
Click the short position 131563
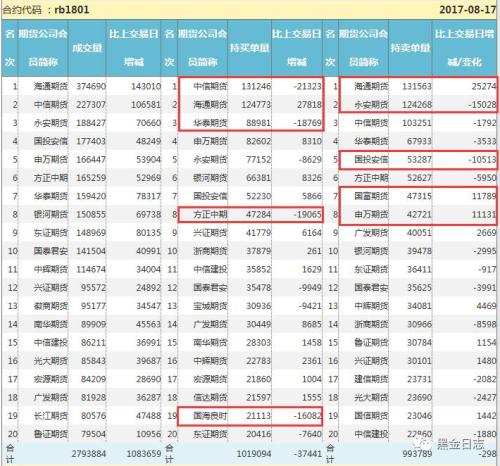click(417, 86)
